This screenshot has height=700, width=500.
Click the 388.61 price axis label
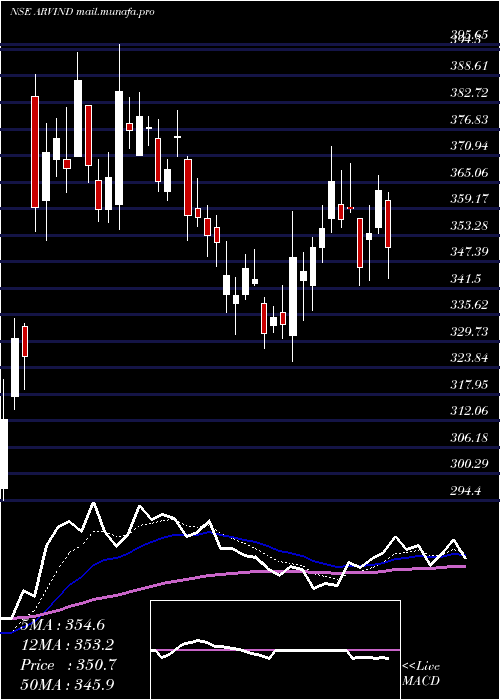(x=469, y=67)
